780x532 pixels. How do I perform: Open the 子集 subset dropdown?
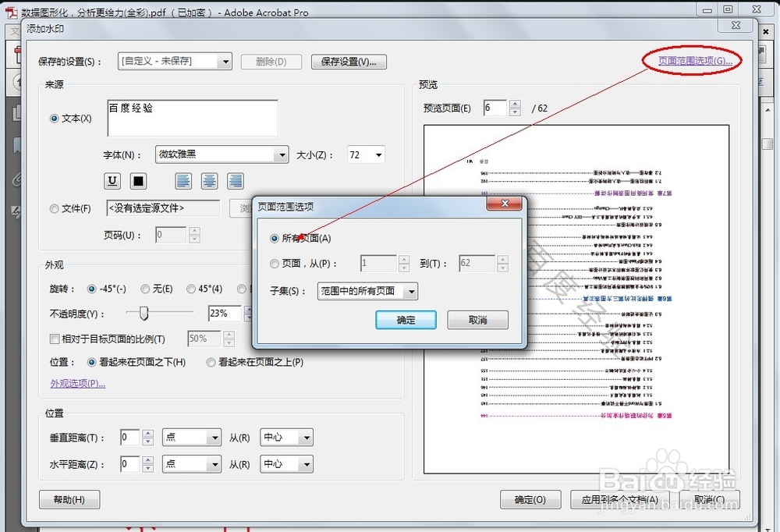pos(367,291)
